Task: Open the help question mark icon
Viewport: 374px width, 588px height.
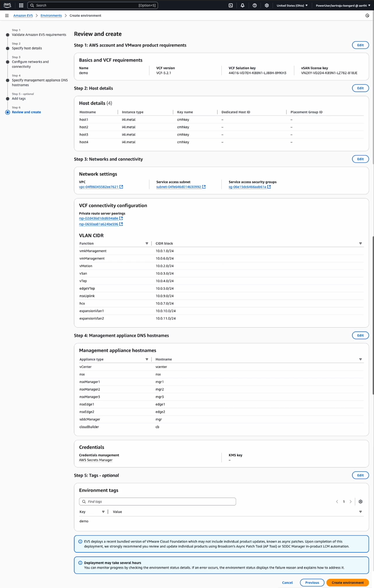Action: [255, 5]
